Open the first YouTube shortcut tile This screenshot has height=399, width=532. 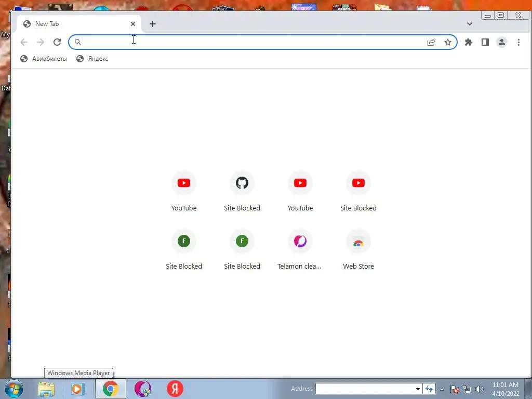(x=184, y=192)
